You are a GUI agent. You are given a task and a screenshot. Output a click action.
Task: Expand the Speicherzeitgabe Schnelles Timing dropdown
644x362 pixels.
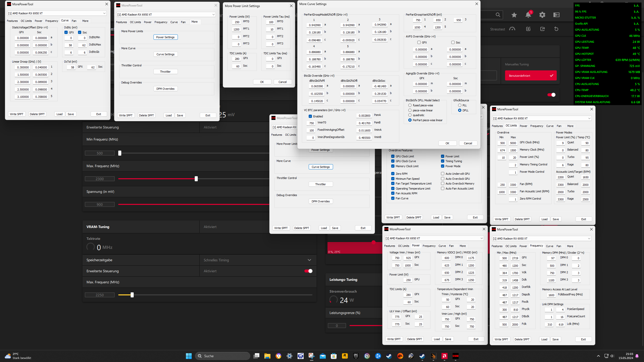coord(309,260)
